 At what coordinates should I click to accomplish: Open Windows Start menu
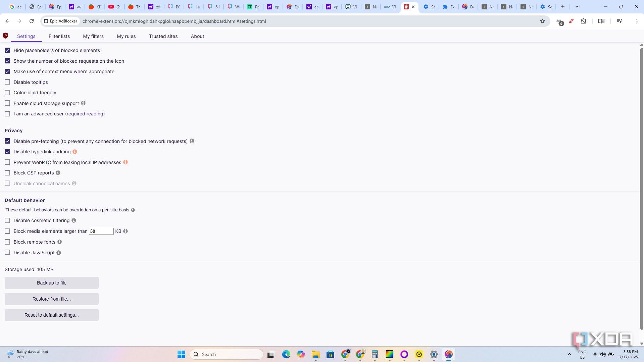coord(181,354)
